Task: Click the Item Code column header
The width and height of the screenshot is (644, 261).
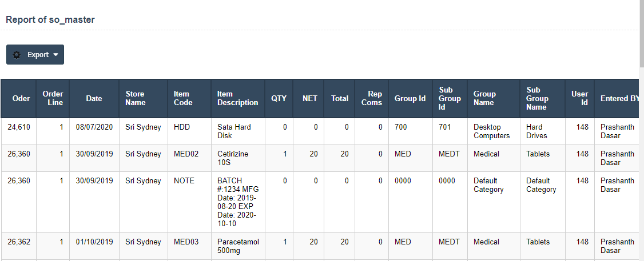Action: 183,98
